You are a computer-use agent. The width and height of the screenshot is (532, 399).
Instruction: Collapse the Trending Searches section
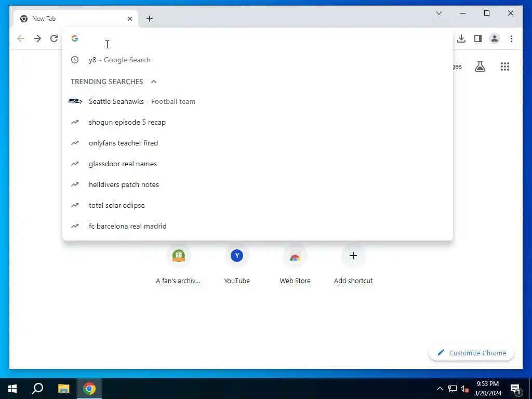[154, 82]
